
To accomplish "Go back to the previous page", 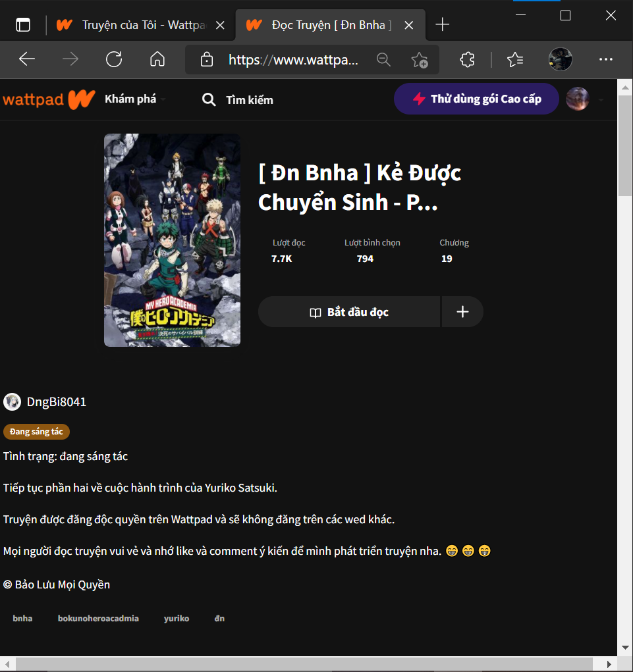I will tap(27, 59).
